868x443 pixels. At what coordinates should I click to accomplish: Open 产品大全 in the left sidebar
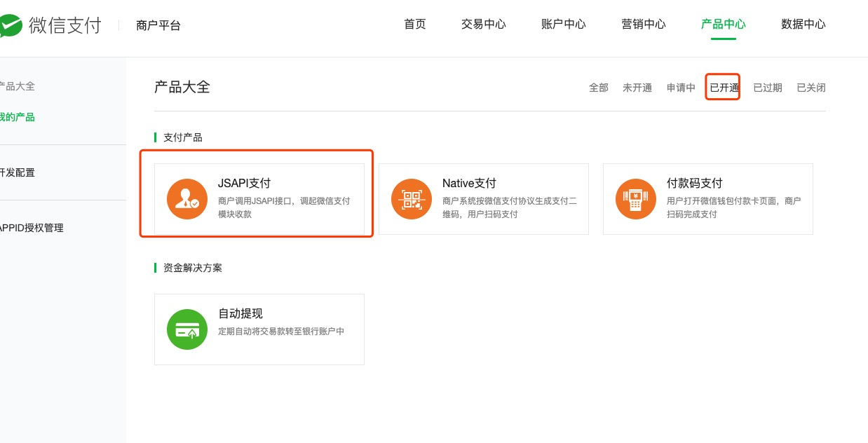click(17, 86)
